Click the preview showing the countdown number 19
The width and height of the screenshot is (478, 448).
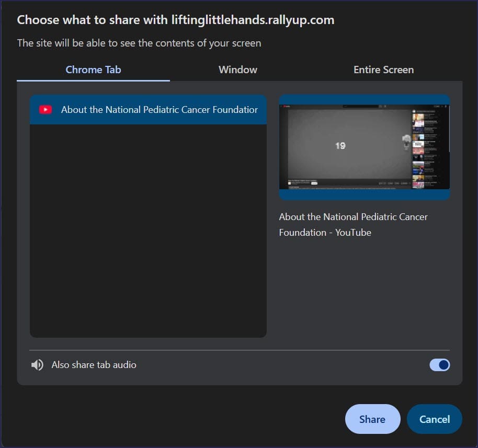[364, 146]
